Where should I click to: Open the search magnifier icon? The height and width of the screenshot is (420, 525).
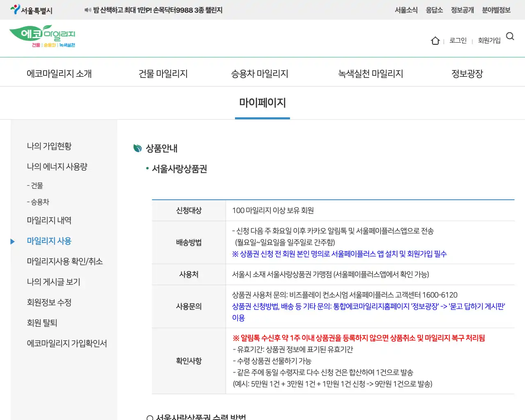510,37
